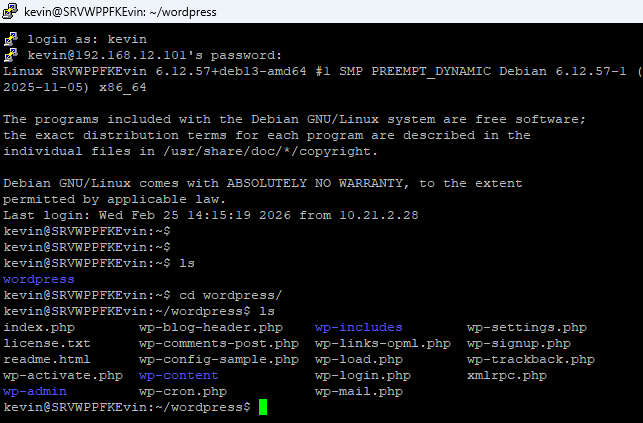Click the blue 'wordpress' directory under the first ls

pyautogui.click(x=39, y=279)
